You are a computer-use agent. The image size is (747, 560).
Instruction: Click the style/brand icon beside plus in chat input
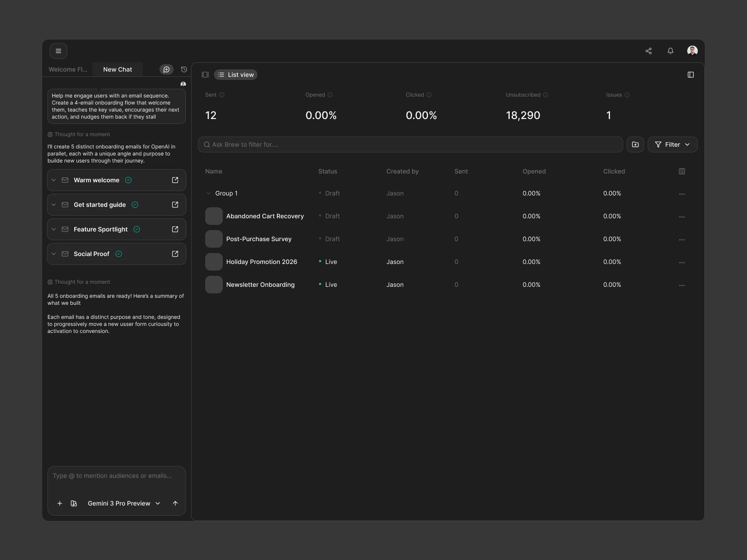pyautogui.click(x=74, y=503)
